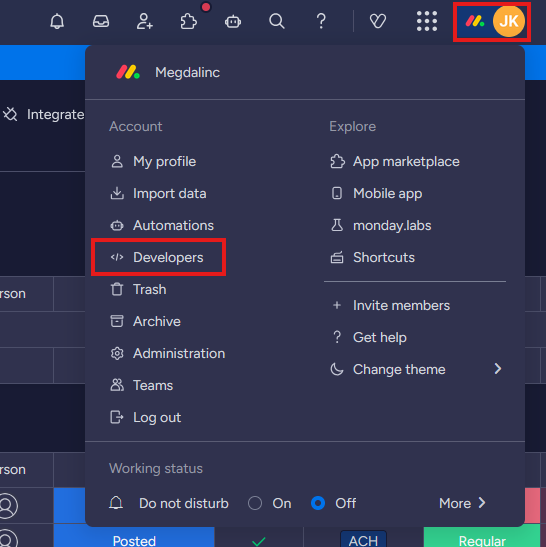Open the Developers section

[158, 257]
